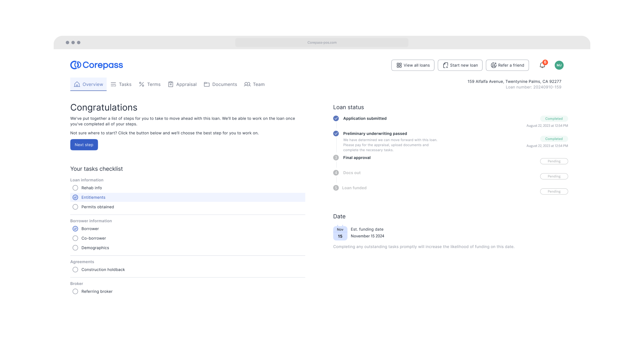Switch to the Overview tab
644x359 pixels.
89,84
